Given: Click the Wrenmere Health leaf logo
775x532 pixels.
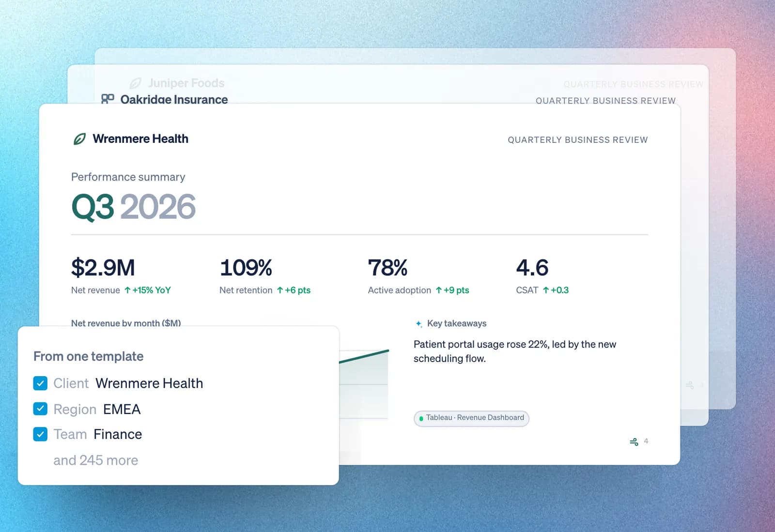Looking at the screenshot, I should [79, 139].
